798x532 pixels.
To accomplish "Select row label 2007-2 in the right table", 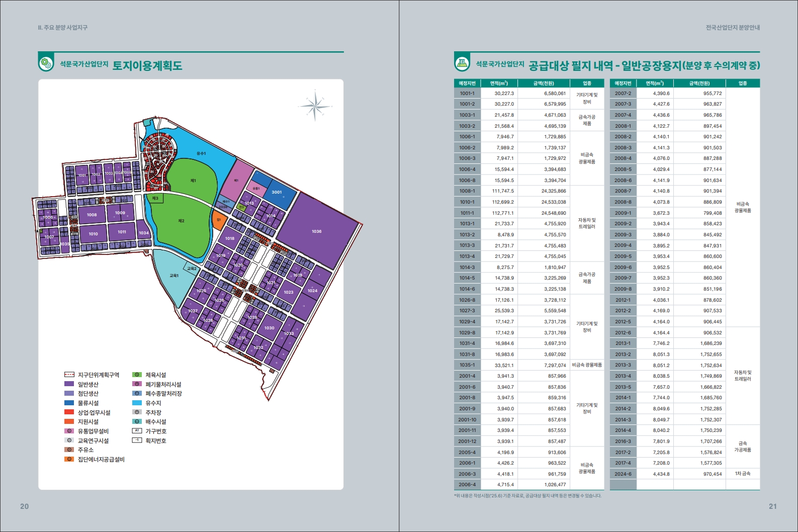I will click(x=623, y=93).
